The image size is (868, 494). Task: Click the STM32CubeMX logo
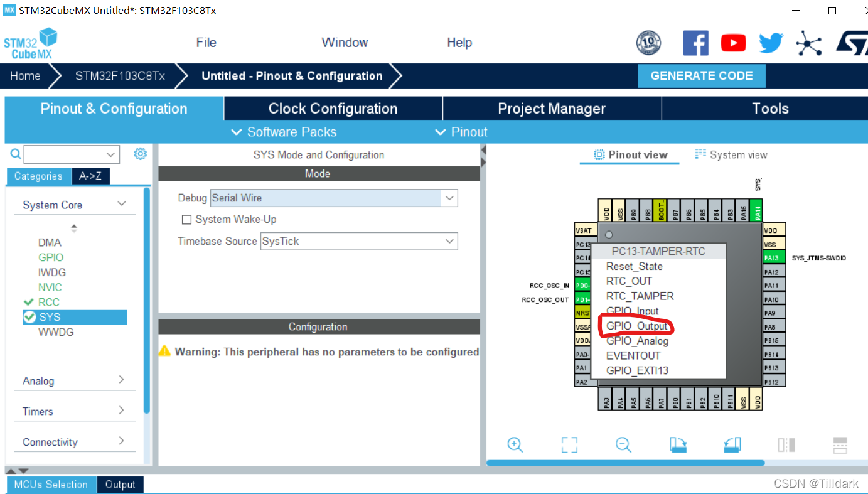(x=30, y=43)
